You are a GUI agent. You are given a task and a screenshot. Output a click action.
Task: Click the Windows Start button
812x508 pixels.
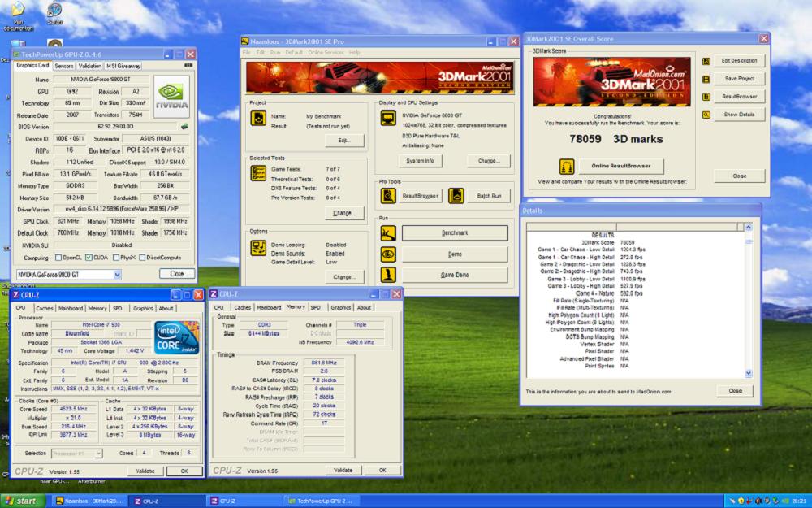[x=23, y=501]
